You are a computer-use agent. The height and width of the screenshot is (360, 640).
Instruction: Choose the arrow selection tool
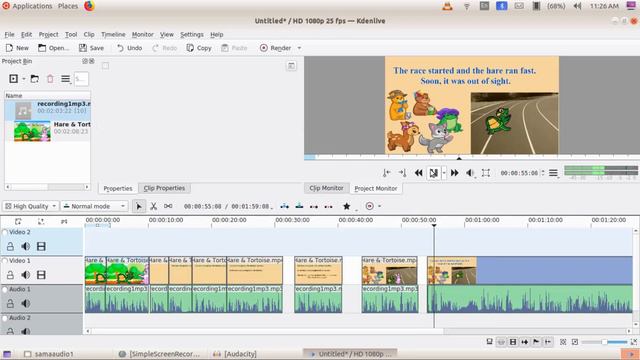139,206
